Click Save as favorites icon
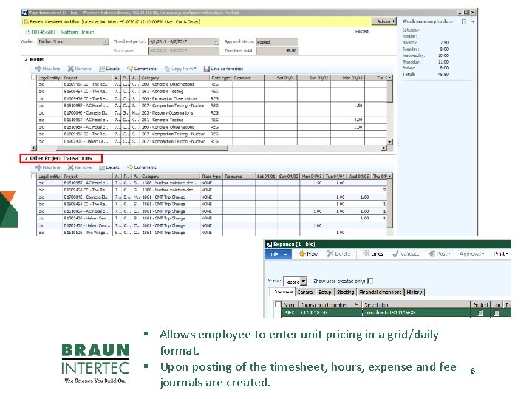 [207, 69]
